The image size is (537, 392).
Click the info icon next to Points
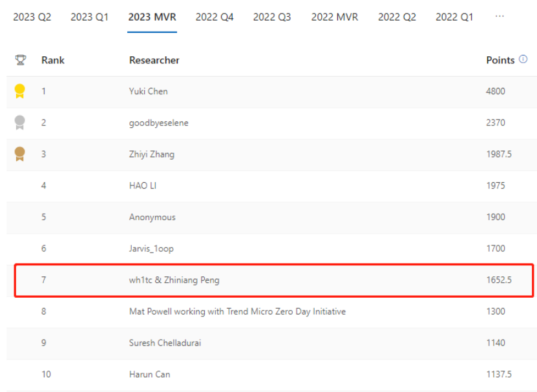point(523,59)
